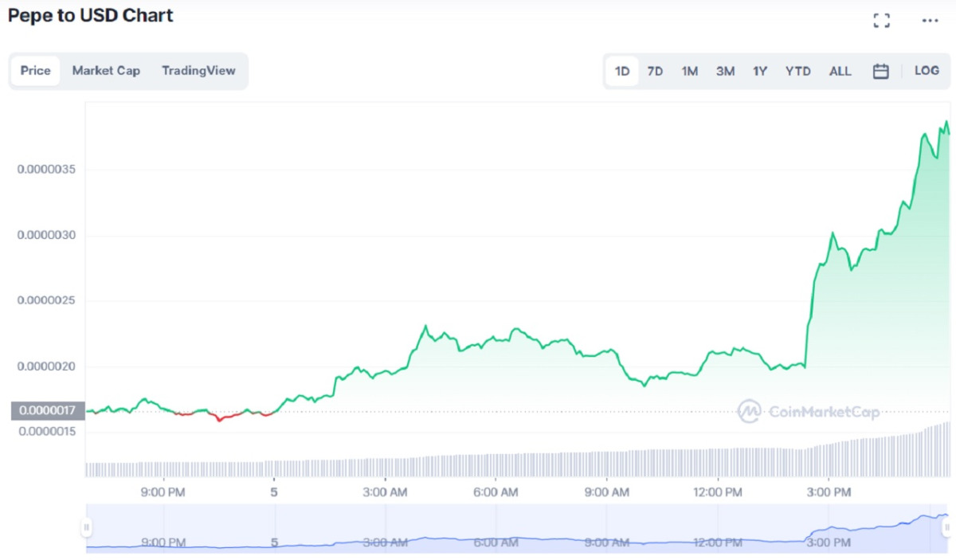The width and height of the screenshot is (956, 560).
Task: Open the fullscreen chart view icon
Action: pos(881,21)
